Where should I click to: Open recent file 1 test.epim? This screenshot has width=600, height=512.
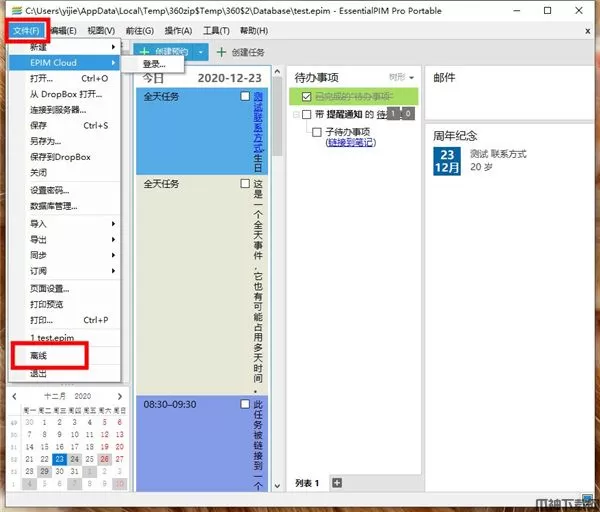(x=64, y=338)
